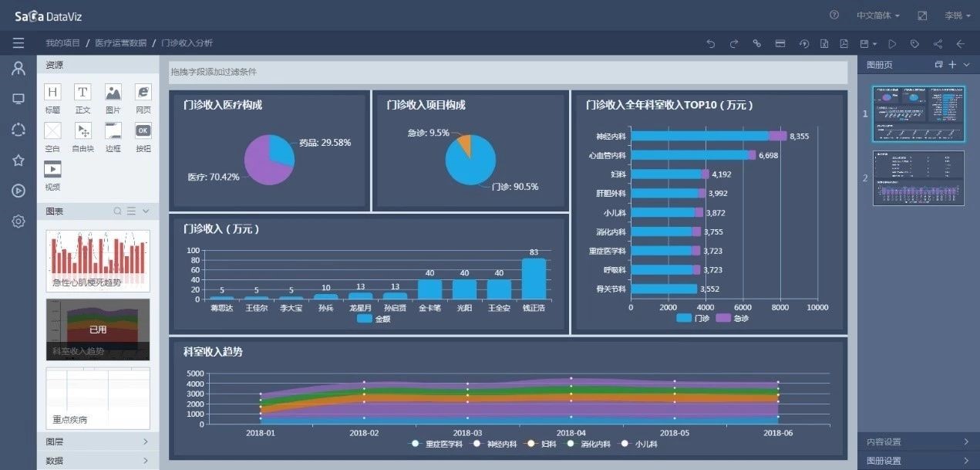Click the undo icon in toolbar

711,44
